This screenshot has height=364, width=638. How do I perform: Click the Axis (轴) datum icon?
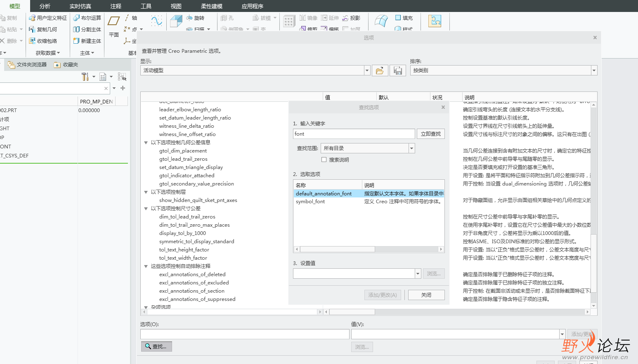coord(128,18)
